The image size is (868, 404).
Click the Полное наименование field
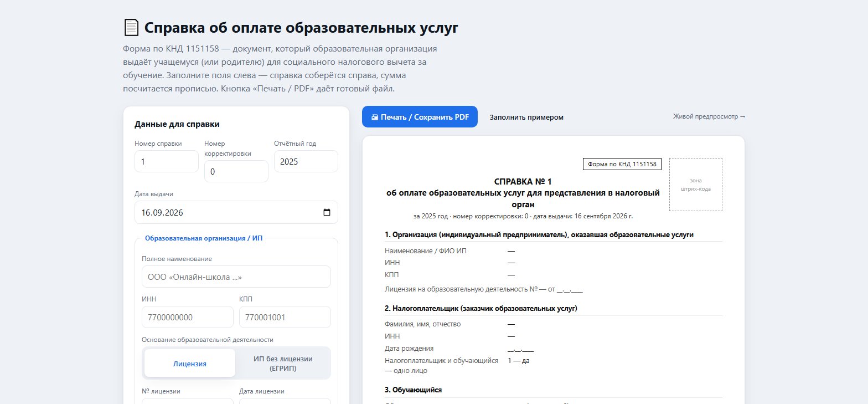[236, 277]
